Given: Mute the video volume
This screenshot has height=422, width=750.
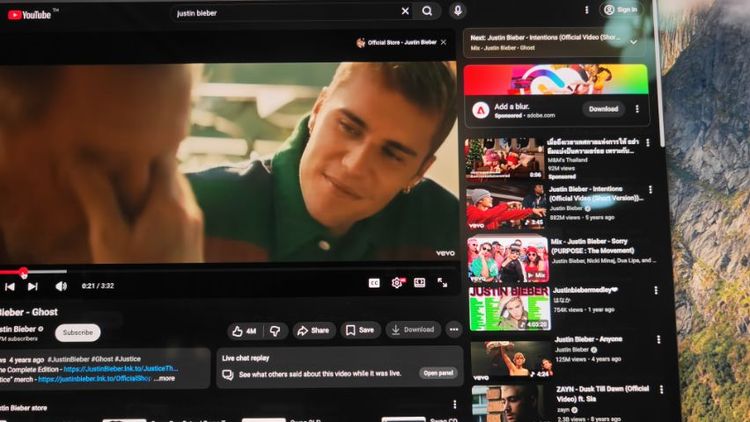Looking at the screenshot, I should 61,286.
